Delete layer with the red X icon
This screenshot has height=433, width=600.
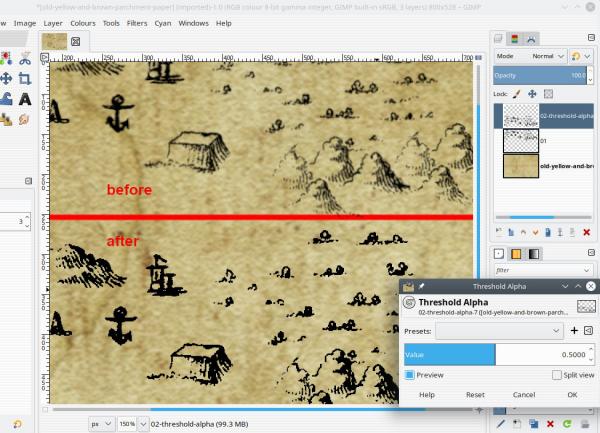586,232
